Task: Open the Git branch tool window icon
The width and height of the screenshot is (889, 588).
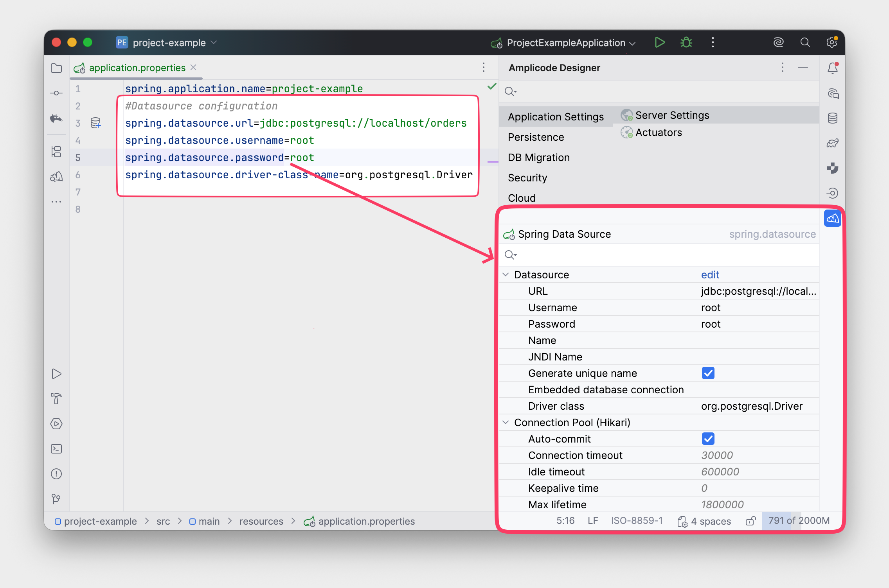Action: click(56, 499)
